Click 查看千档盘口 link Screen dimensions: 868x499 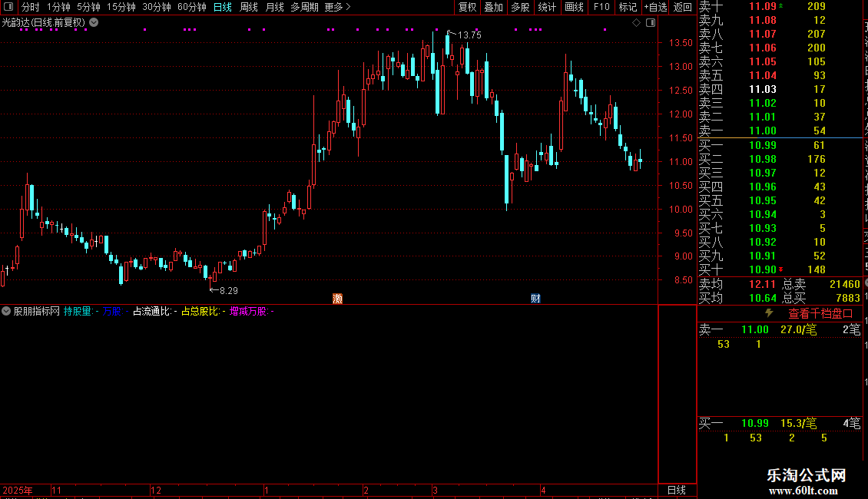820,314
